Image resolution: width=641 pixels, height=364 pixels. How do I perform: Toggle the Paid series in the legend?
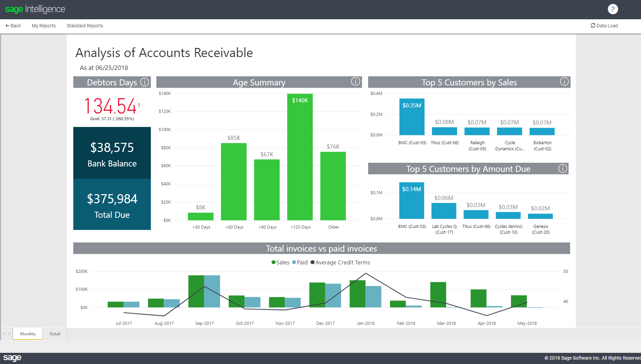pos(300,262)
